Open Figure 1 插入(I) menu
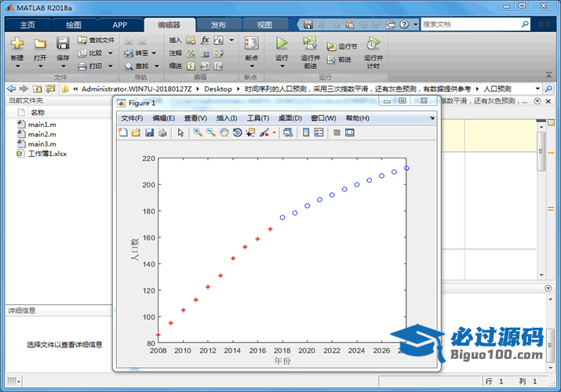The height and width of the screenshot is (392, 561). tap(227, 118)
